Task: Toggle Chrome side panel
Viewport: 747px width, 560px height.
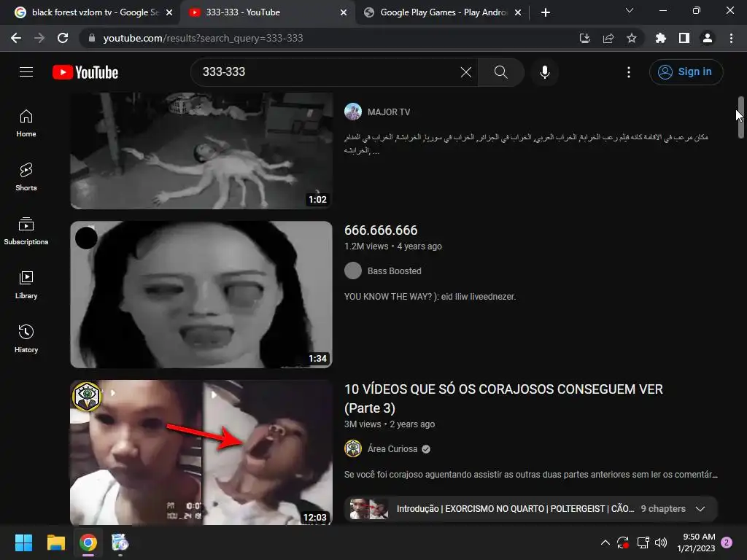Action: [x=684, y=38]
